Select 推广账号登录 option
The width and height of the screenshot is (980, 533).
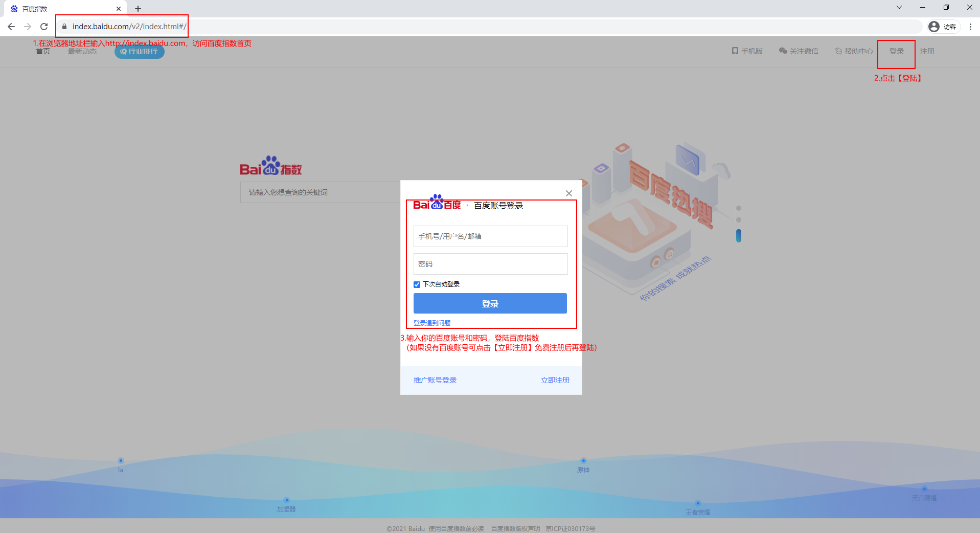[435, 380]
